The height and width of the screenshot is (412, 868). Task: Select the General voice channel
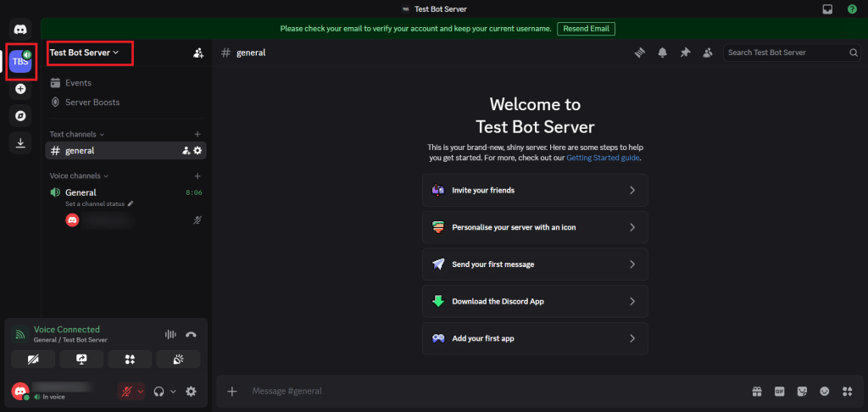(125, 192)
